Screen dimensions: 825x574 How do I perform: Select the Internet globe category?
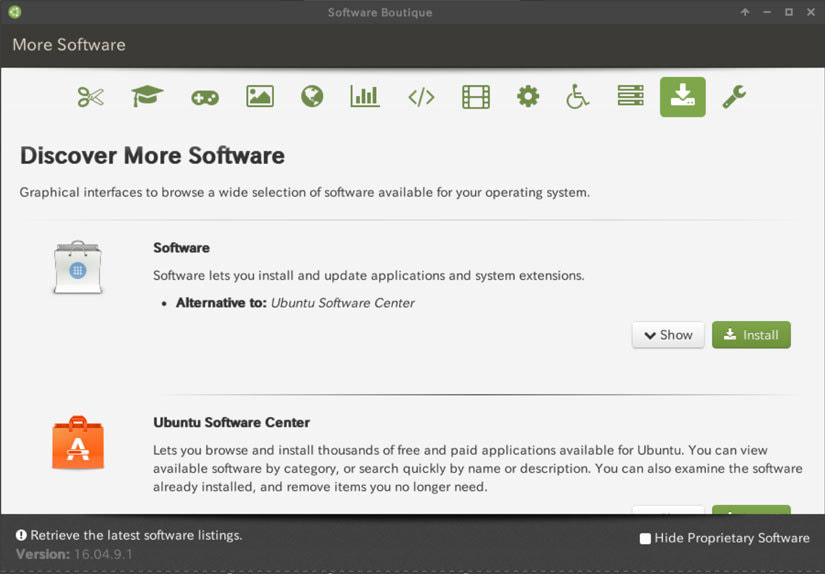click(x=312, y=97)
